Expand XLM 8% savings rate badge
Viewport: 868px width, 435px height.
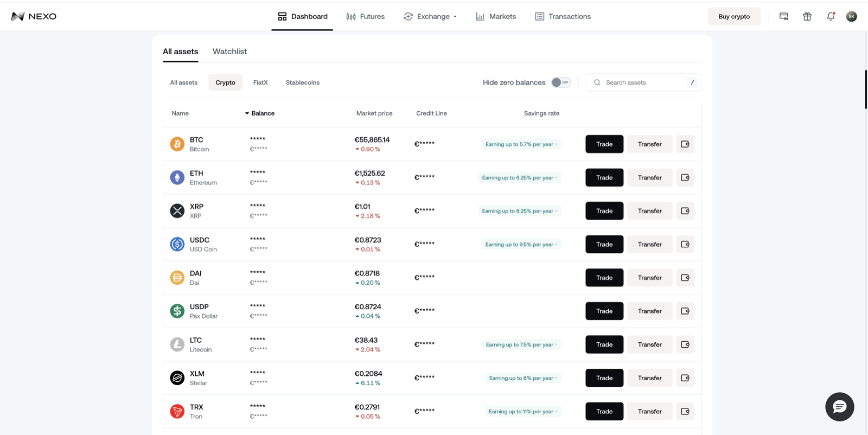[523, 378]
